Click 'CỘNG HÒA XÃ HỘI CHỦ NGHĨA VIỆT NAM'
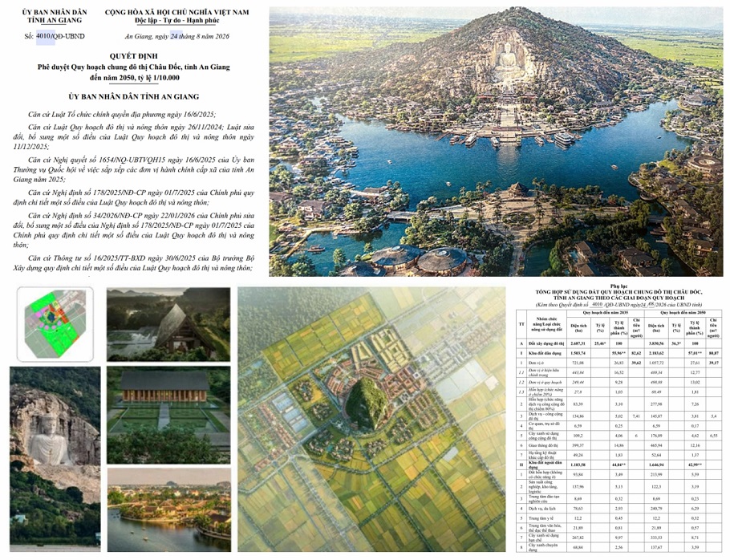 point(177,12)
